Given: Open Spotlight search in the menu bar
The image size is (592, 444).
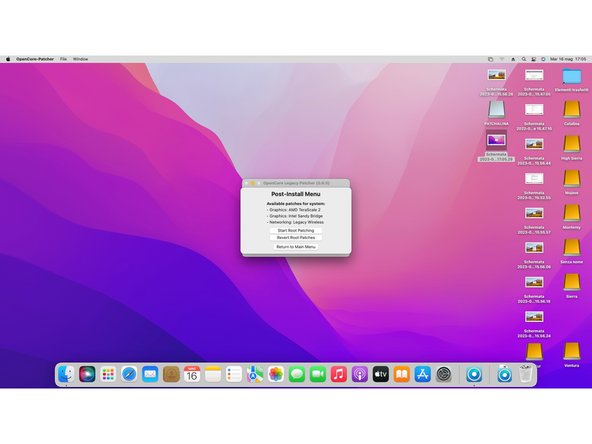Looking at the screenshot, I should coord(524,59).
